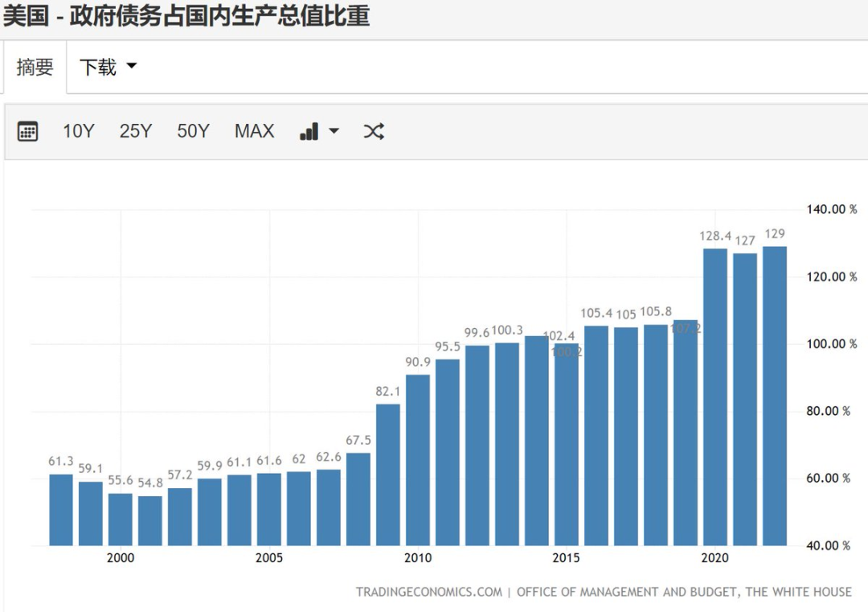Viewport: 868px width, 612px height.
Task: Expand the chart type dropdown arrow
Action: pos(334,131)
